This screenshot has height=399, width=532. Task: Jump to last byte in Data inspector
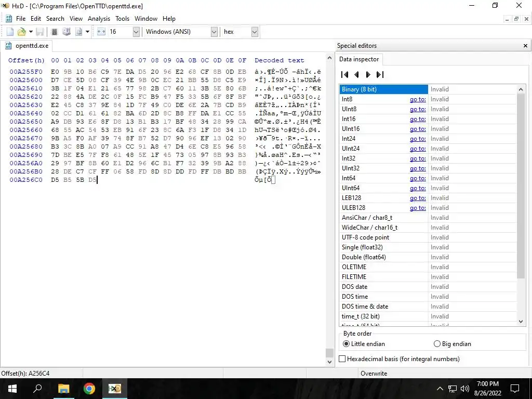click(380, 75)
